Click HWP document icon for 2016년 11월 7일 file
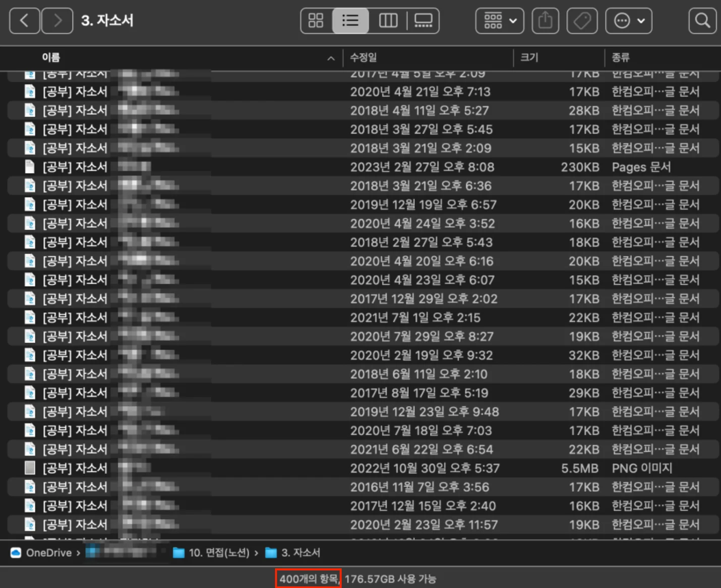The height and width of the screenshot is (588, 721). [x=30, y=487]
